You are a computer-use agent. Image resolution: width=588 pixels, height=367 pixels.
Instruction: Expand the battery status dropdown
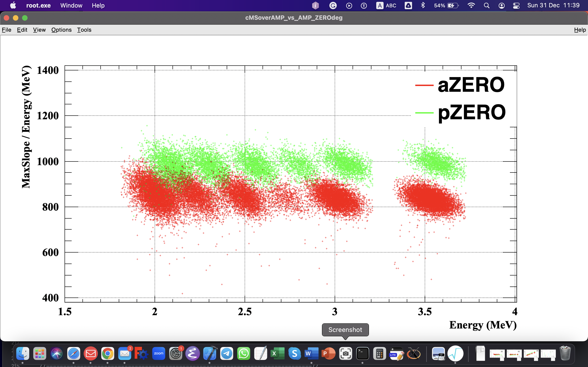tap(446, 5)
